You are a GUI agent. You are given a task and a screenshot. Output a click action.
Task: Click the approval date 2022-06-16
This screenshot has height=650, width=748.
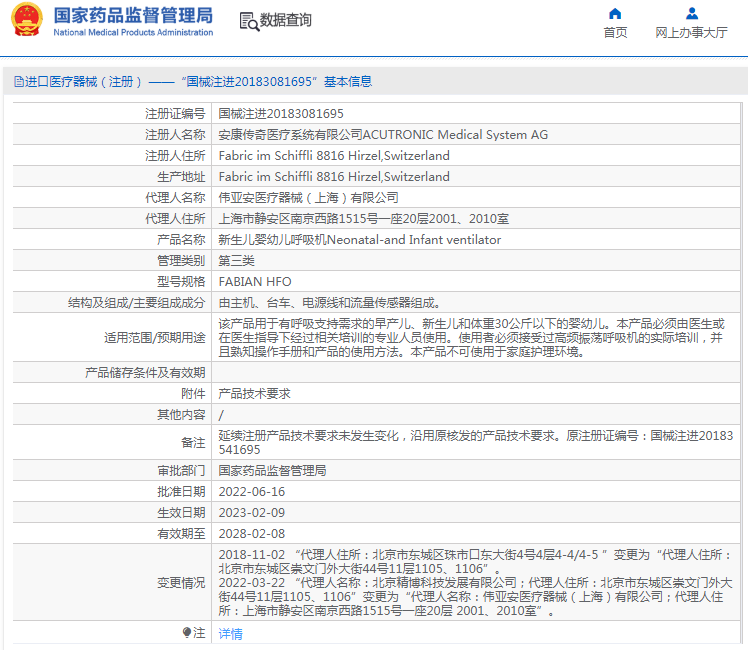[x=252, y=492]
